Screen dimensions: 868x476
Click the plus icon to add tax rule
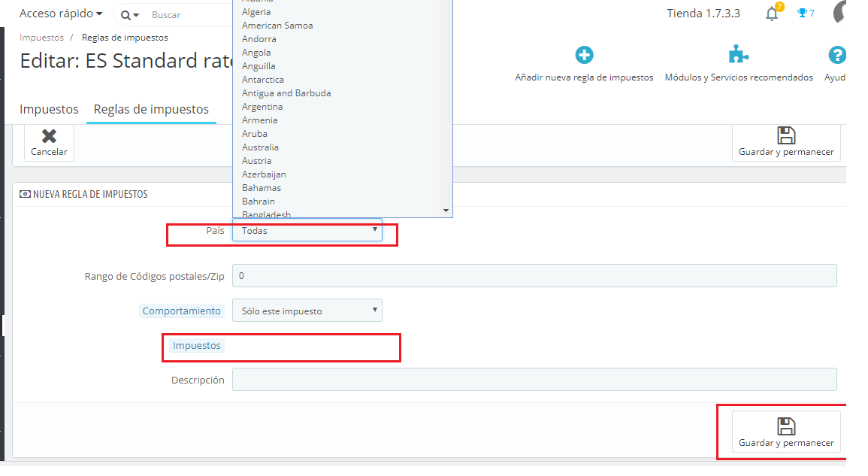point(584,55)
